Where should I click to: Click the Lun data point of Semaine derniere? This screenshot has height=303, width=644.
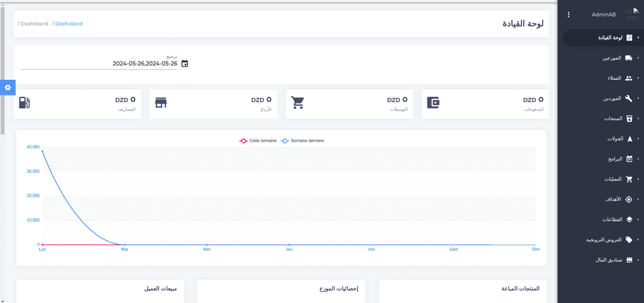(42, 151)
